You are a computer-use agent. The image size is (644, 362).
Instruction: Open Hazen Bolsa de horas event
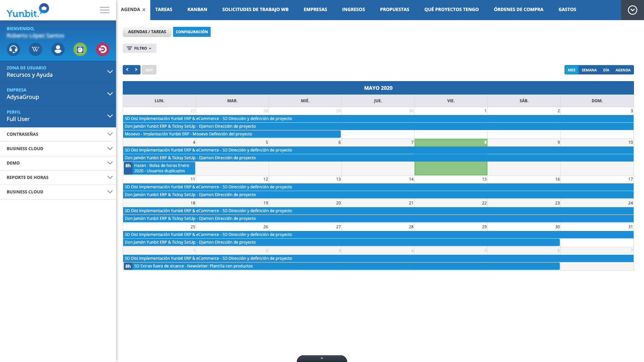(159, 168)
